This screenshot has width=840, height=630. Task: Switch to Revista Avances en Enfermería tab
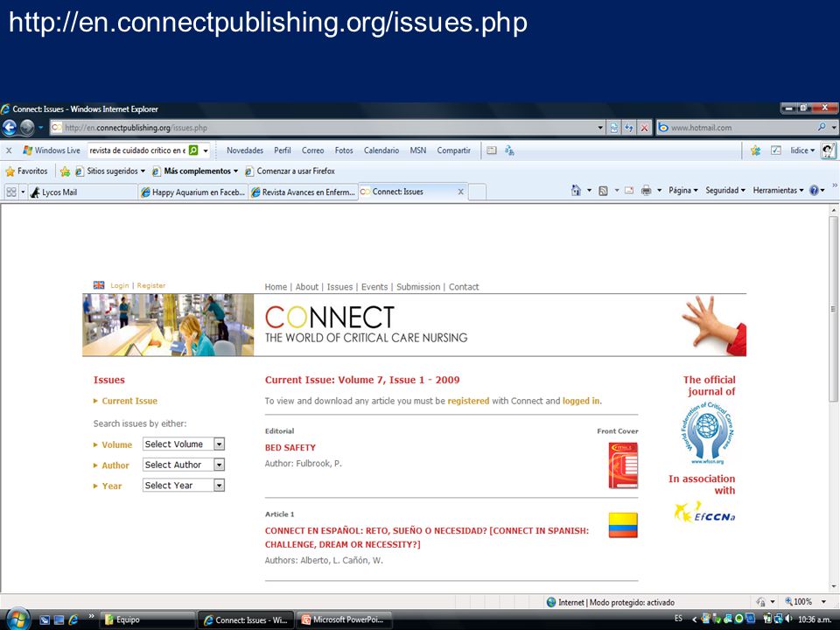tap(304, 192)
